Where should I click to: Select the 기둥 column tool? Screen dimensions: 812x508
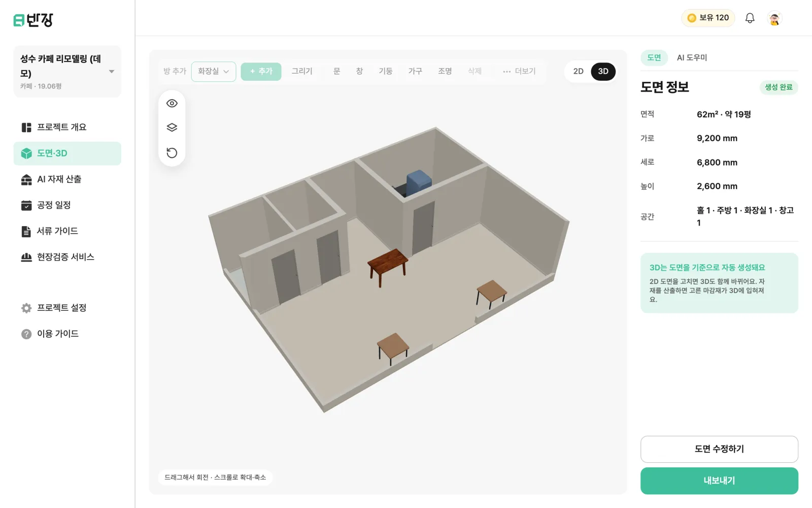click(x=386, y=71)
